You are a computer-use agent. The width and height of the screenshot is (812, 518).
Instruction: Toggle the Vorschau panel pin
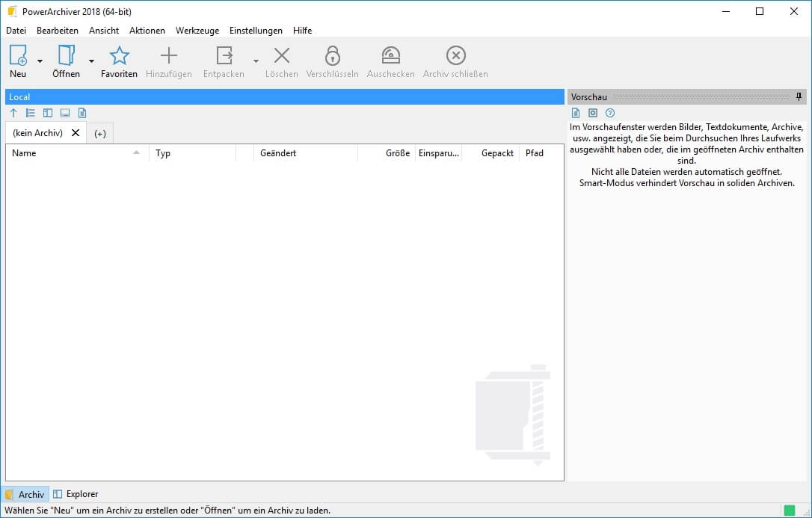point(799,97)
